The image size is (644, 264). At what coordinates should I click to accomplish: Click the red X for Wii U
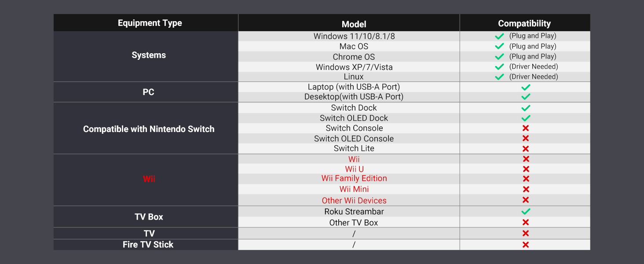pos(525,169)
